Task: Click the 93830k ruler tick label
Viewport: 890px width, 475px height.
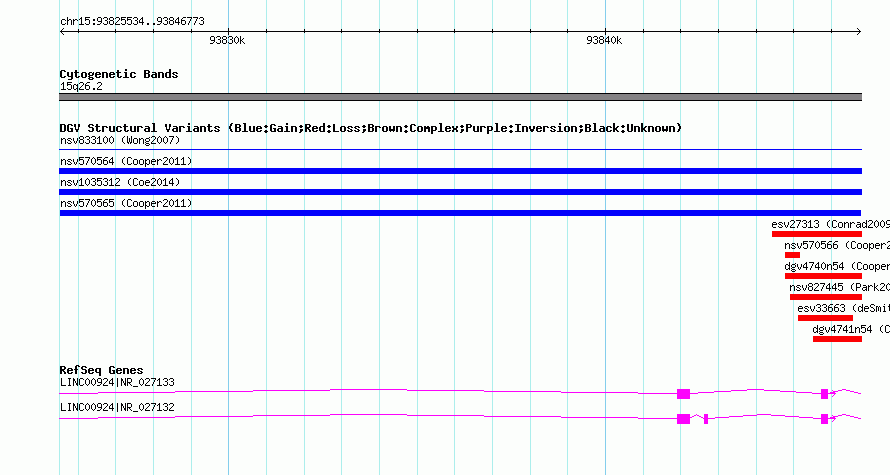Action: (x=227, y=40)
